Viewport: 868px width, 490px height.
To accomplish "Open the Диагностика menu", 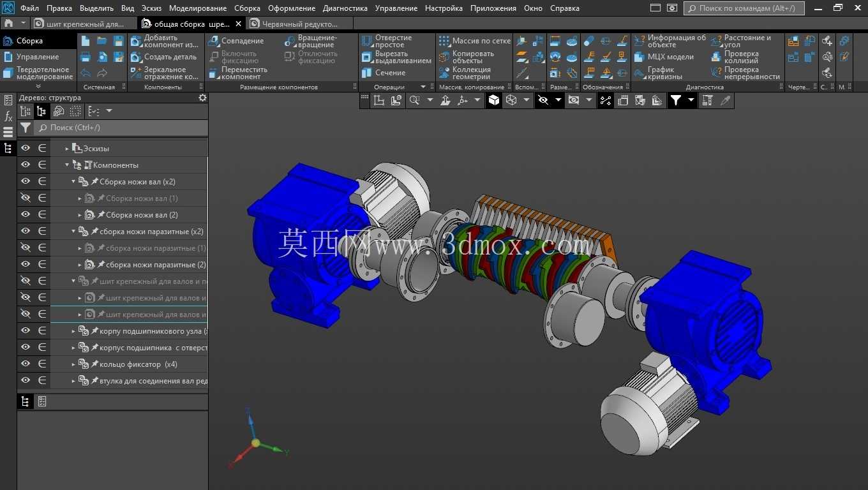I will point(345,8).
